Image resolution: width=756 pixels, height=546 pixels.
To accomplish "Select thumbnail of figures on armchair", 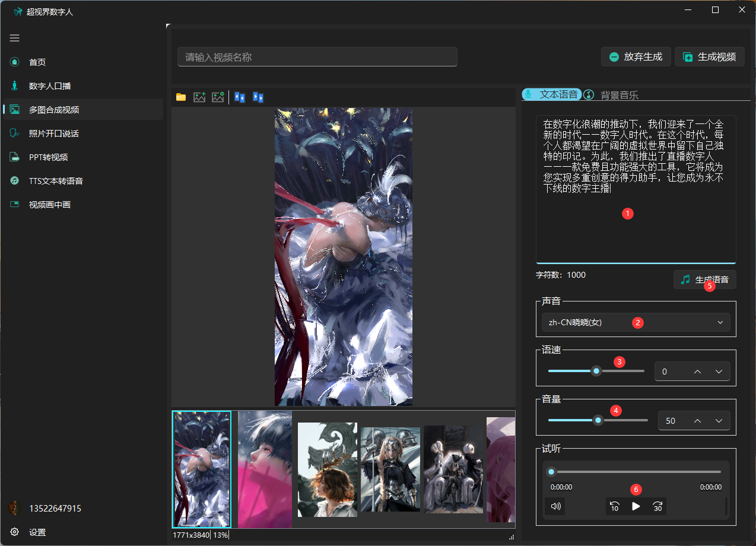I will click(x=453, y=469).
